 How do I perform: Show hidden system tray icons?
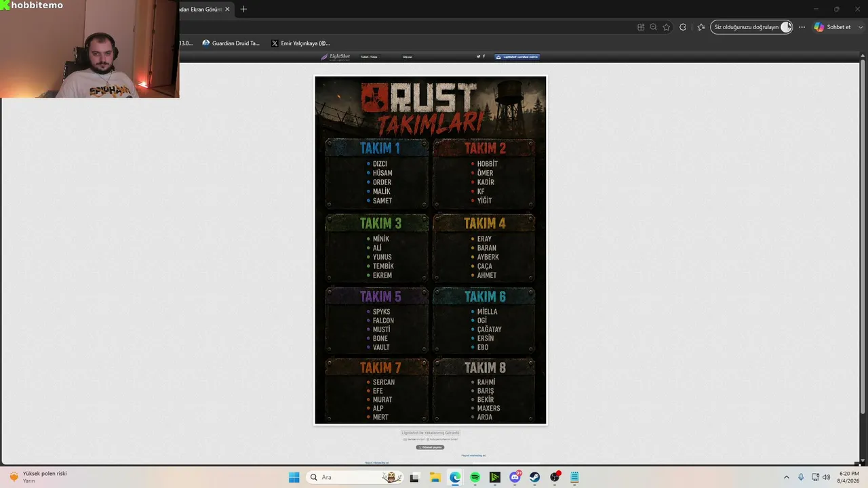787,477
